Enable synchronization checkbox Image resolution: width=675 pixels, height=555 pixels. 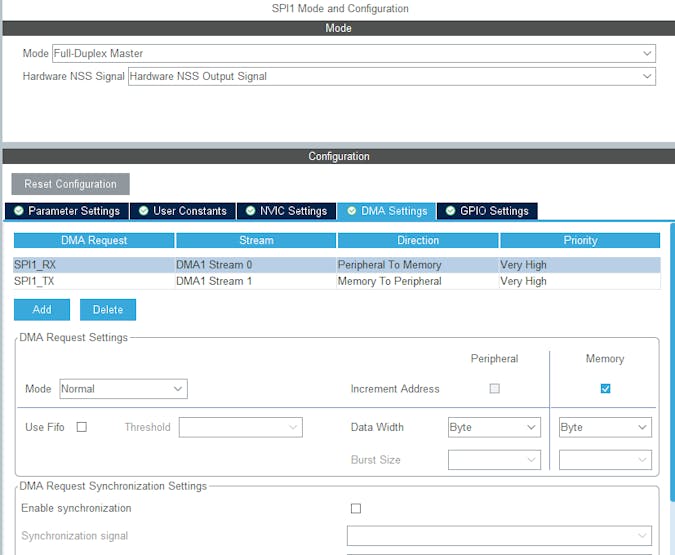click(x=356, y=508)
